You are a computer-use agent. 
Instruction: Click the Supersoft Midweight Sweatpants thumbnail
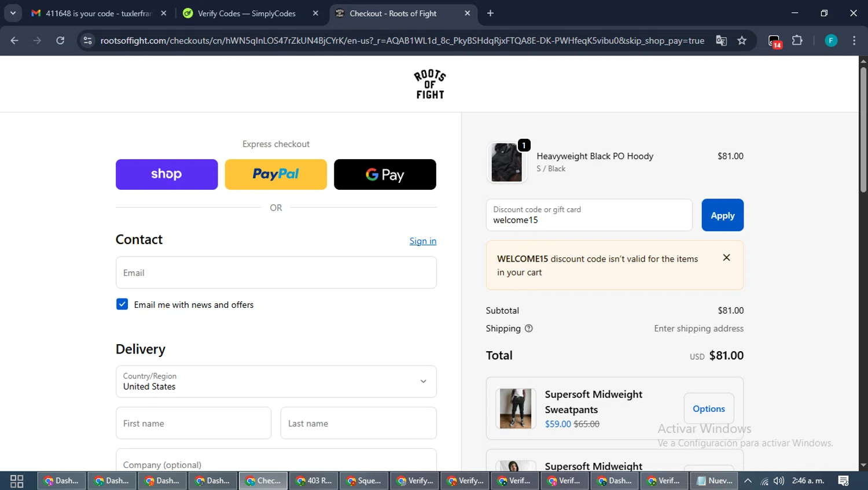tap(515, 408)
